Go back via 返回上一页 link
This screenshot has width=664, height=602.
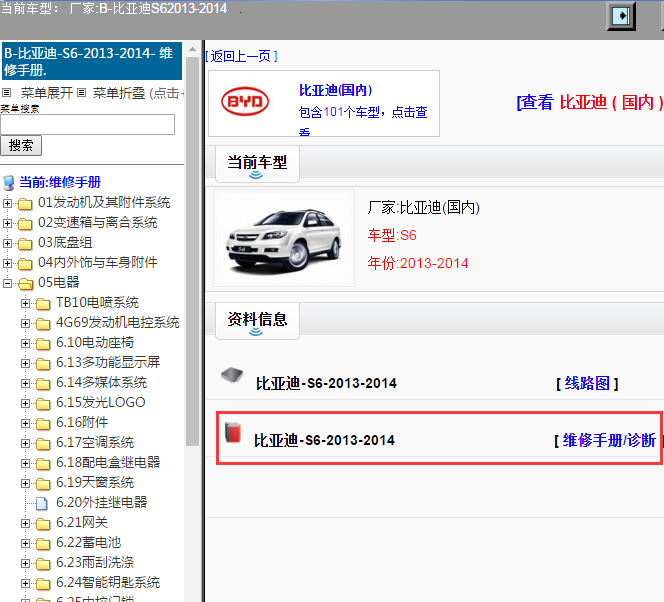[241, 56]
